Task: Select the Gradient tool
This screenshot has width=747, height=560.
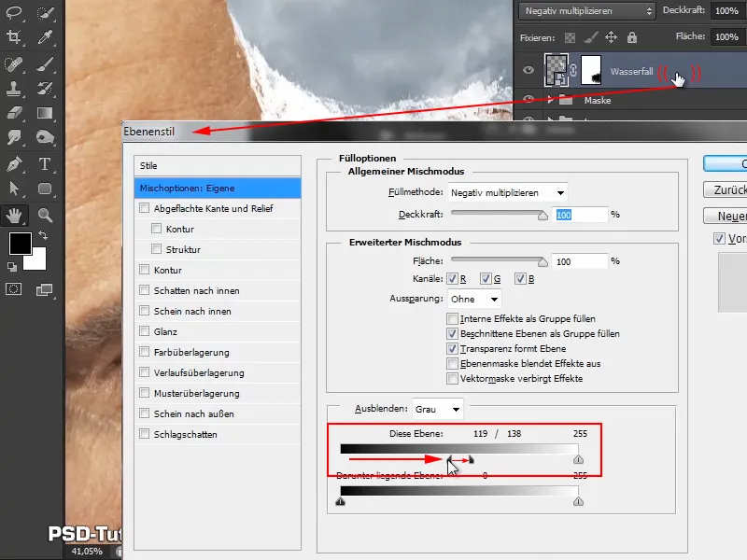Action: coord(45,113)
